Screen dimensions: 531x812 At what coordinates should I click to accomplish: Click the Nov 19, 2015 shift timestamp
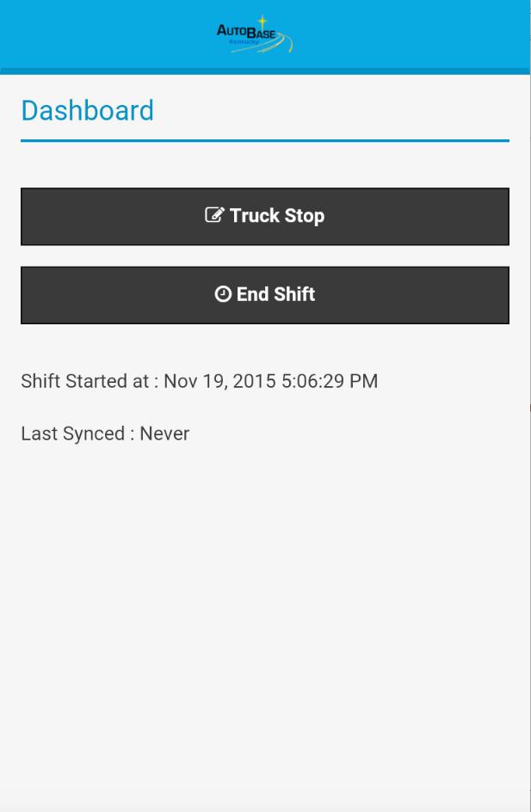[219, 381]
